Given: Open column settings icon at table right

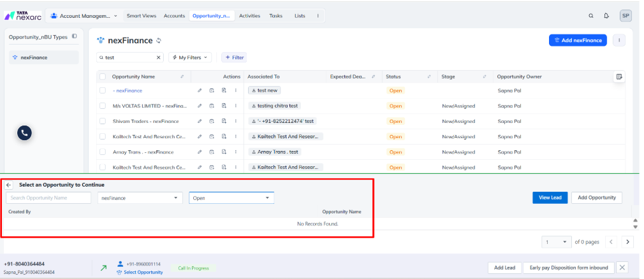Looking at the screenshot, I should (x=619, y=76).
